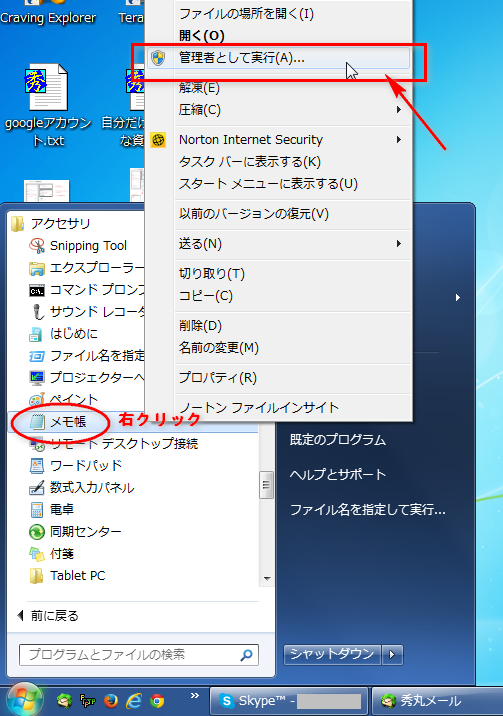
Task: Open the Windows Start orb
Action: tap(25, 700)
